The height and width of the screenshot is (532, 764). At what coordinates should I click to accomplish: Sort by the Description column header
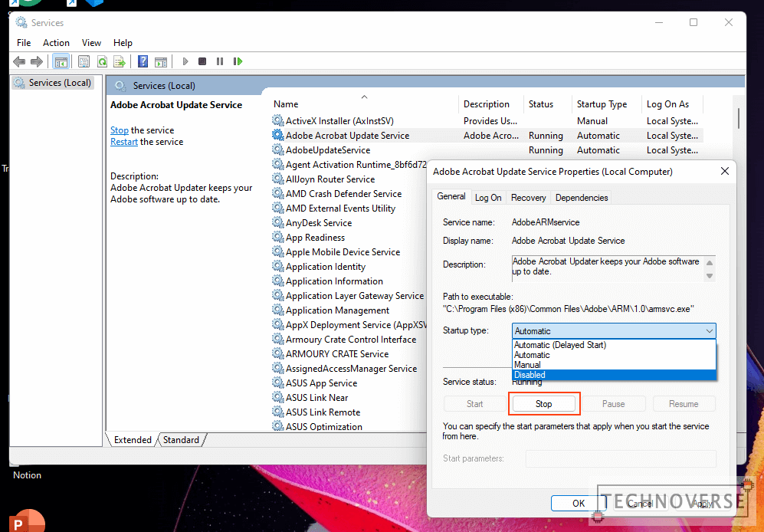[x=490, y=103]
